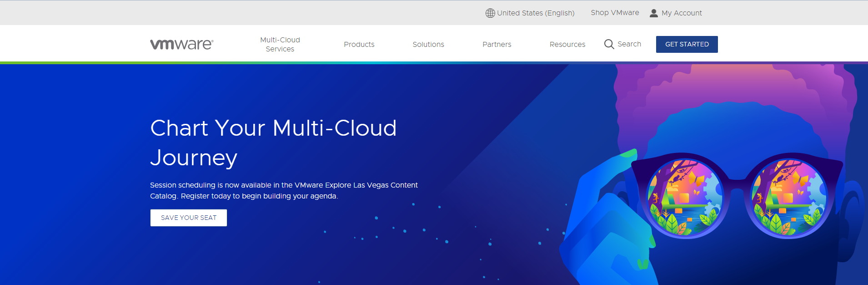Open the Solutions menu
868x285 pixels.
[428, 44]
